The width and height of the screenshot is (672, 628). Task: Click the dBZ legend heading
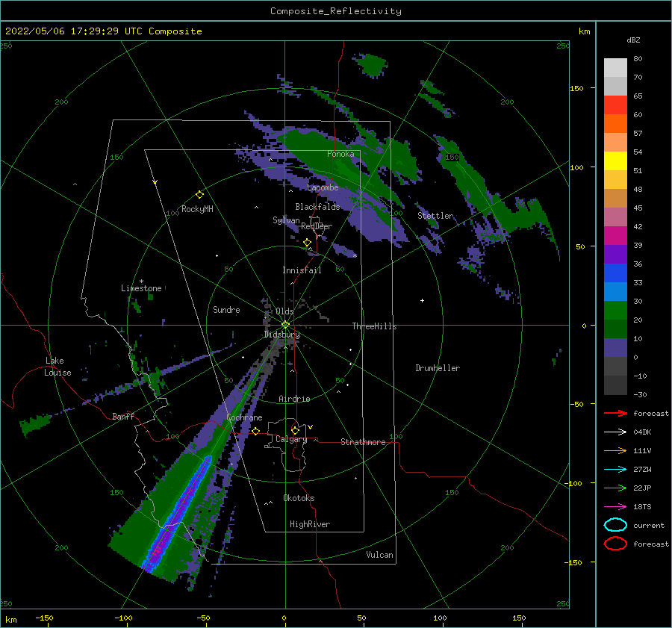click(x=633, y=40)
